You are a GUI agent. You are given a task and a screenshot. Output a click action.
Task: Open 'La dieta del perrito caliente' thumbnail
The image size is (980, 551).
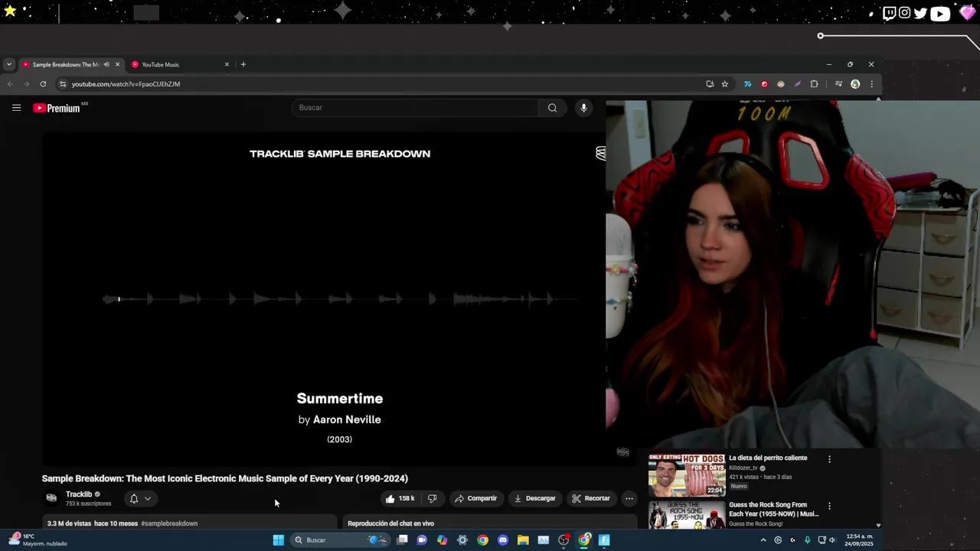point(687,475)
